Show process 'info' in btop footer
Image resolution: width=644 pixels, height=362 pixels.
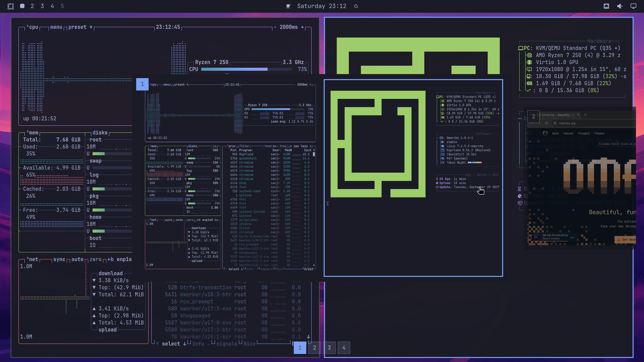point(198,344)
